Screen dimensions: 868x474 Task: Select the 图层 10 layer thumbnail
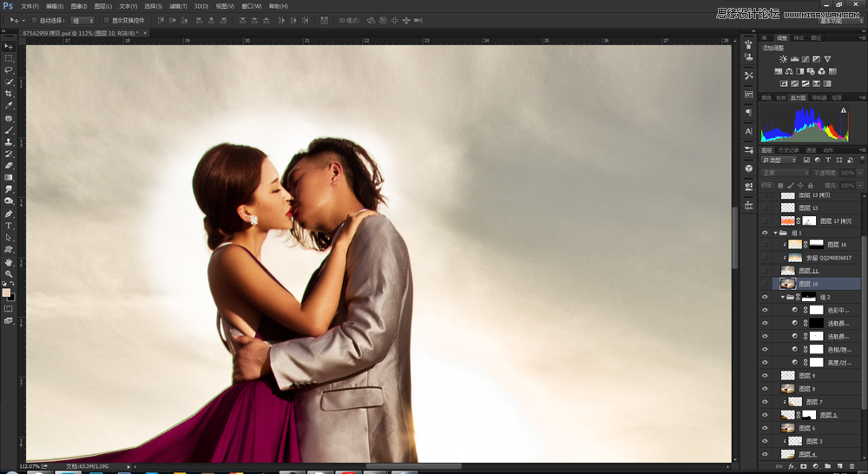[x=788, y=284]
